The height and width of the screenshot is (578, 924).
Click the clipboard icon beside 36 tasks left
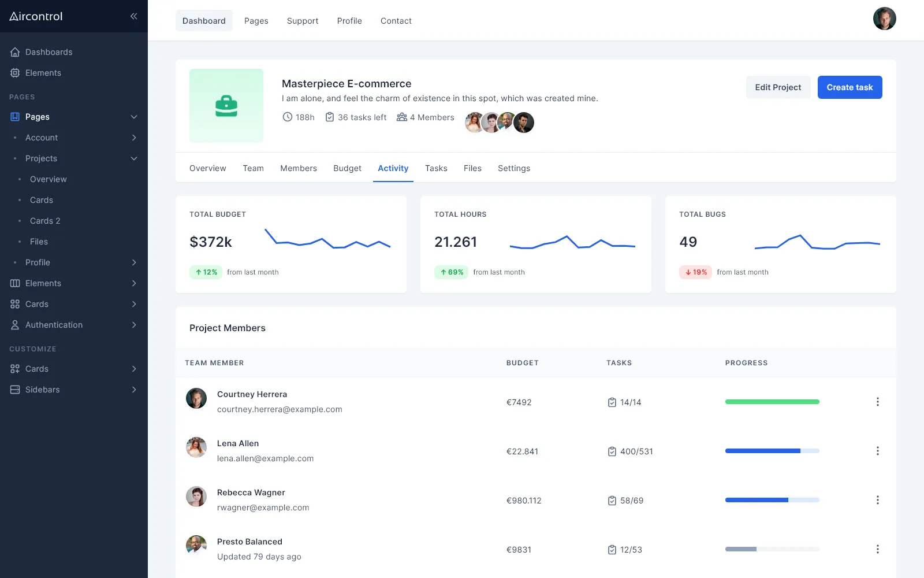click(330, 117)
